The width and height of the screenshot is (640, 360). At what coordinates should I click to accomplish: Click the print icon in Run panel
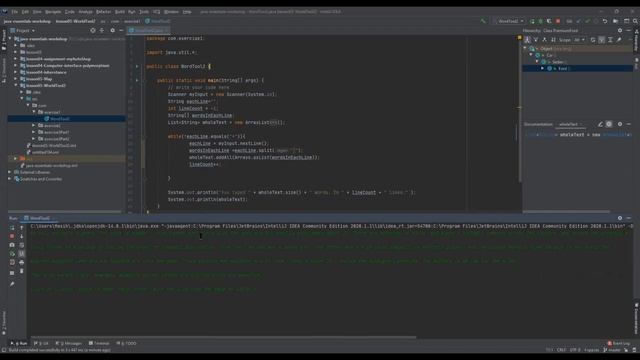[x=22, y=262]
